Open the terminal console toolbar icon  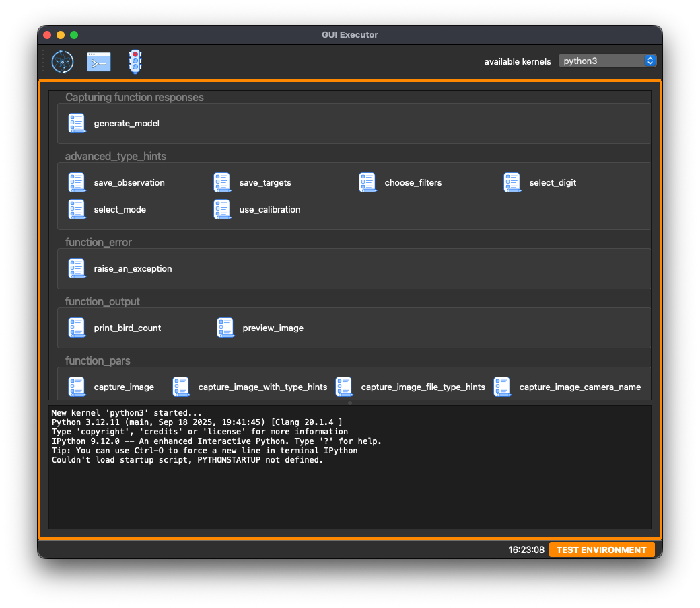[99, 62]
